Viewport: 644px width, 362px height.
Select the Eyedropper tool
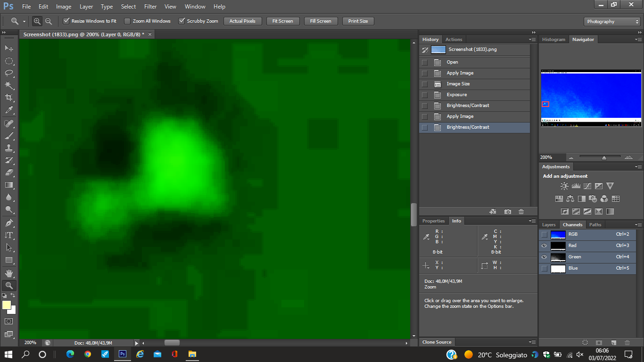(9, 110)
